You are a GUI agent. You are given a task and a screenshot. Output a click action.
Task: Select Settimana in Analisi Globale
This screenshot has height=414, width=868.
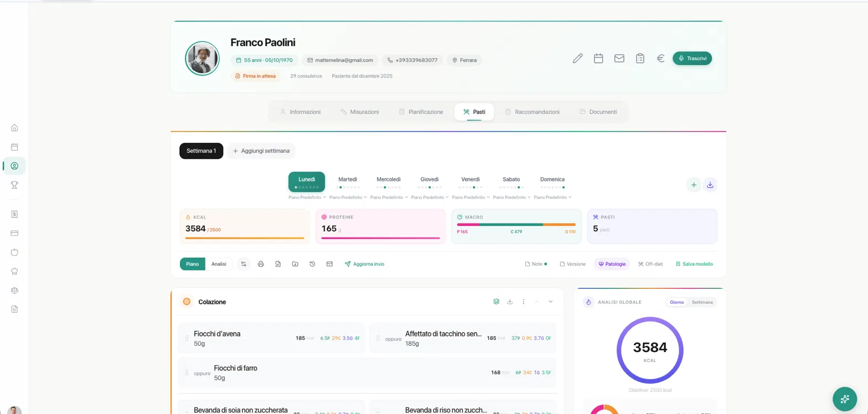pos(702,302)
